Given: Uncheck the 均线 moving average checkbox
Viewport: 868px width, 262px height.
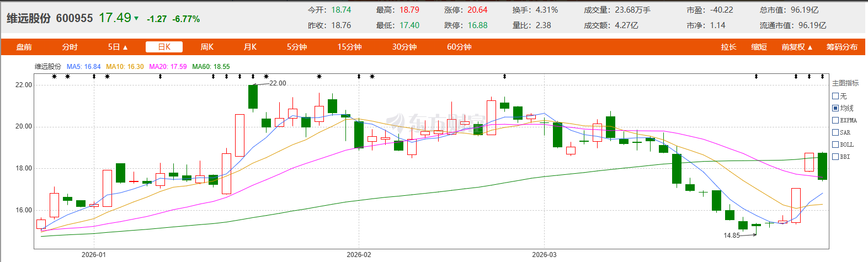Looking at the screenshot, I should pos(835,108).
